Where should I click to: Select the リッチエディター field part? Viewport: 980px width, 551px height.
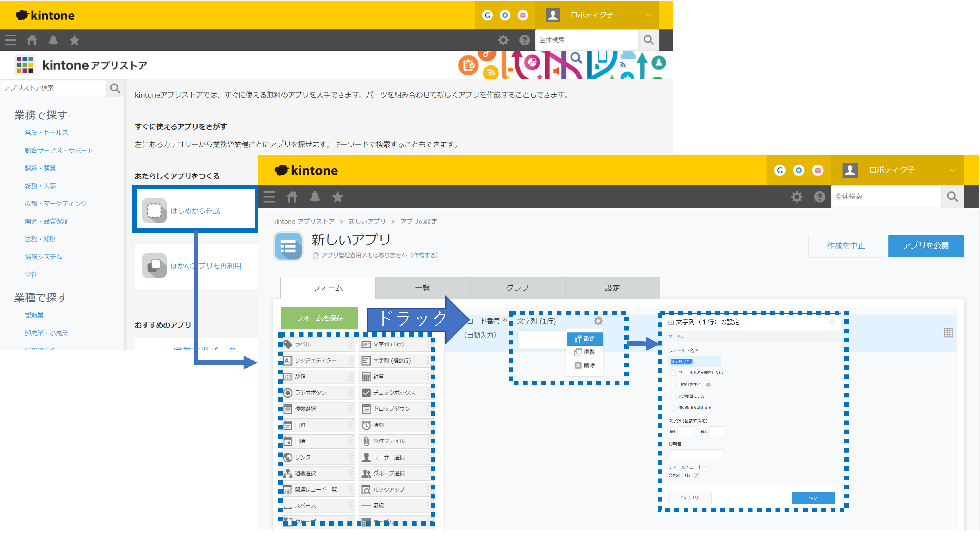318,360
